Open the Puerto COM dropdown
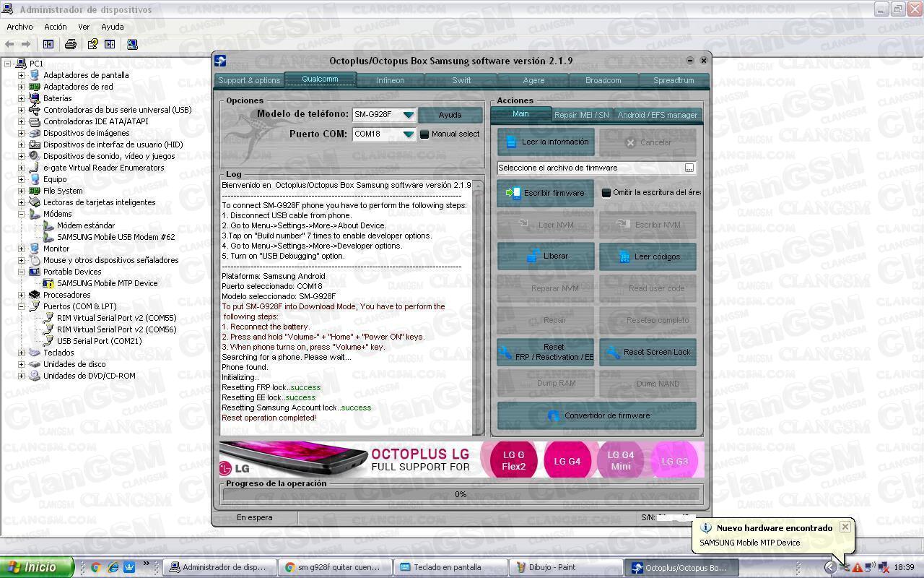This screenshot has height=578, width=924. tap(409, 134)
